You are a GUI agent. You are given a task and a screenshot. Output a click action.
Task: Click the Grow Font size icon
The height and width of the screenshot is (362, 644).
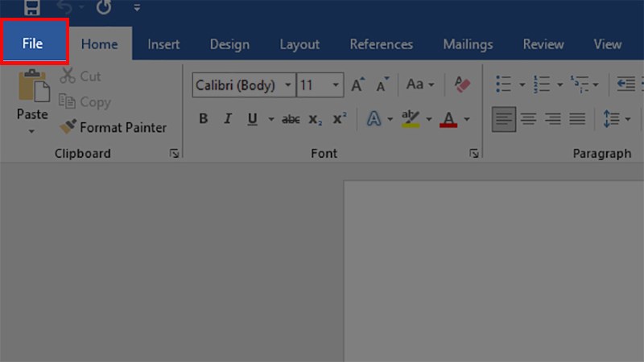(358, 84)
